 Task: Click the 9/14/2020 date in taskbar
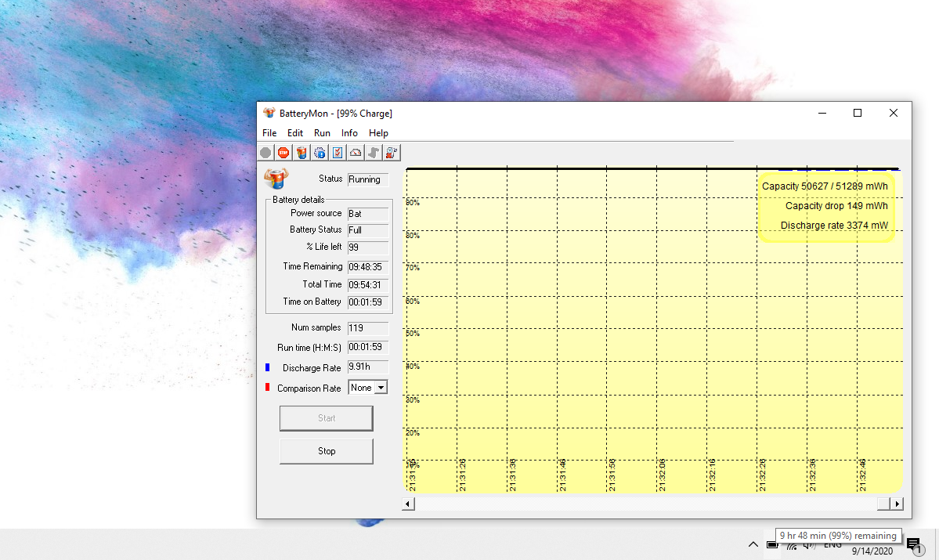tap(872, 551)
